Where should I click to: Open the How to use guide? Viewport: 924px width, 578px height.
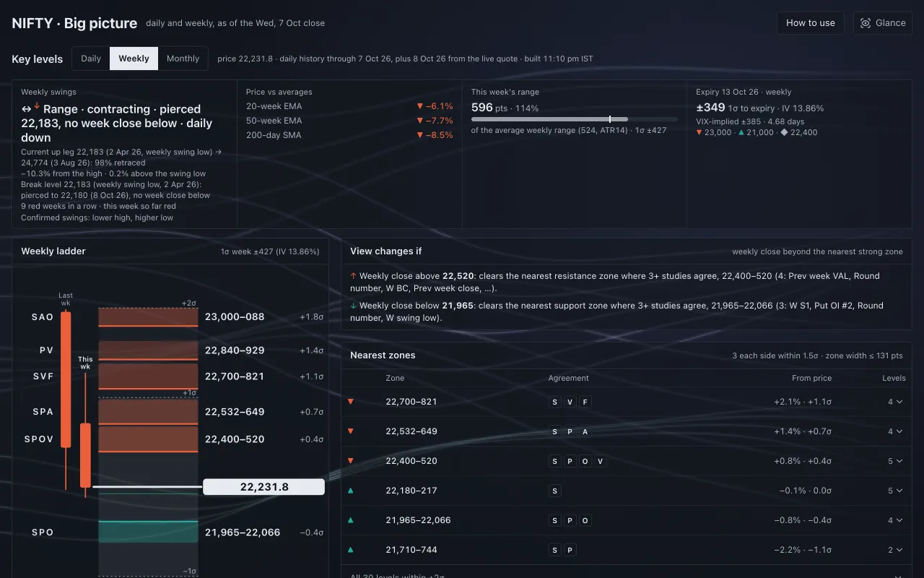coord(810,22)
